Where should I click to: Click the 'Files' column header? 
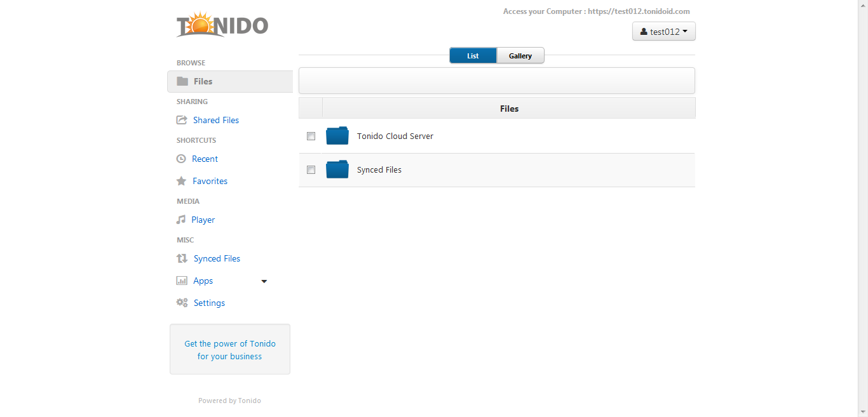tap(509, 109)
